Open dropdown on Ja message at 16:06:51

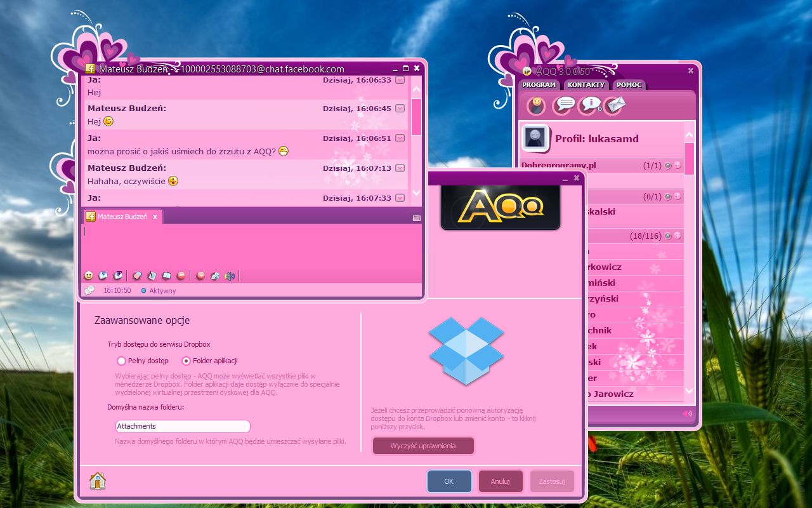[400, 138]
